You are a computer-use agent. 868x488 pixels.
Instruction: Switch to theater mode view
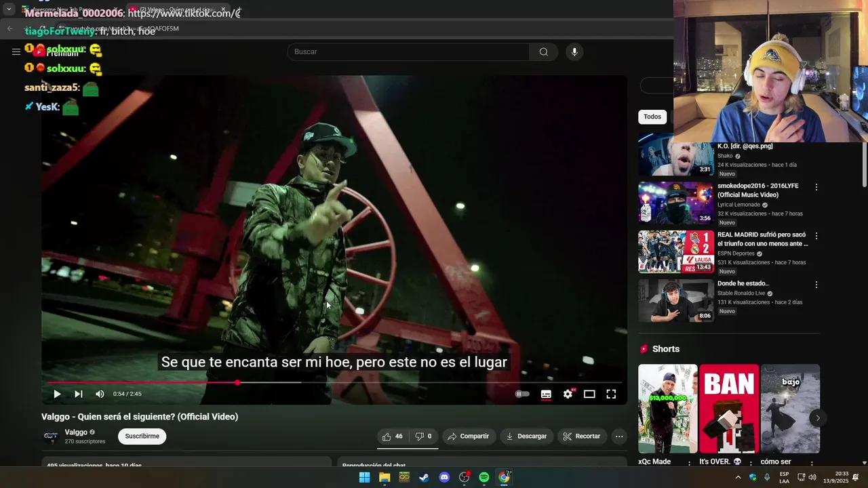point(589,394)
